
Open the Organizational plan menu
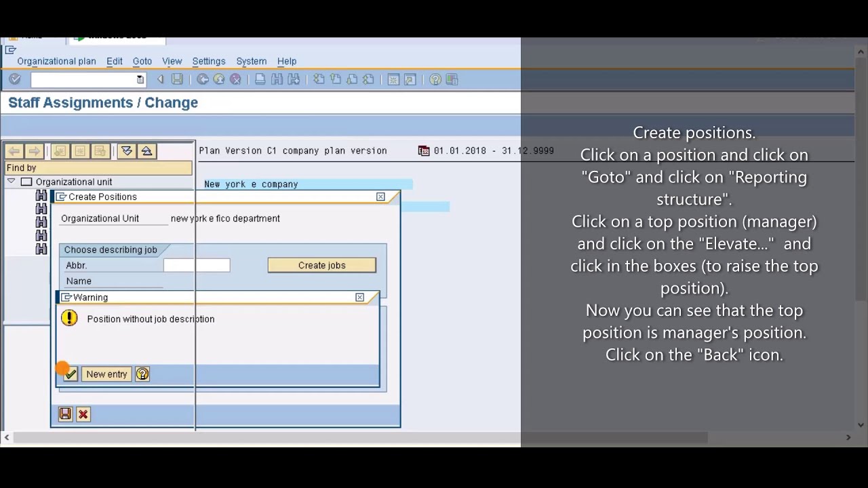coord(56,61)
